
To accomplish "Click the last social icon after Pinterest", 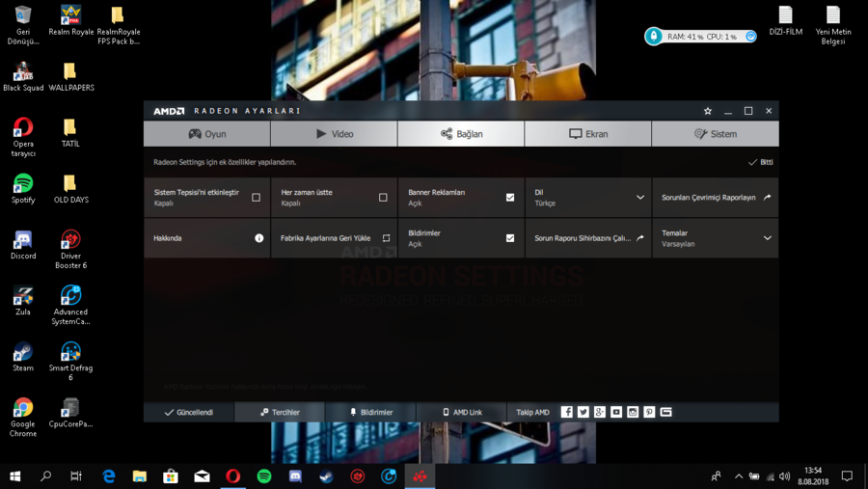I will (x=665, y=412).
